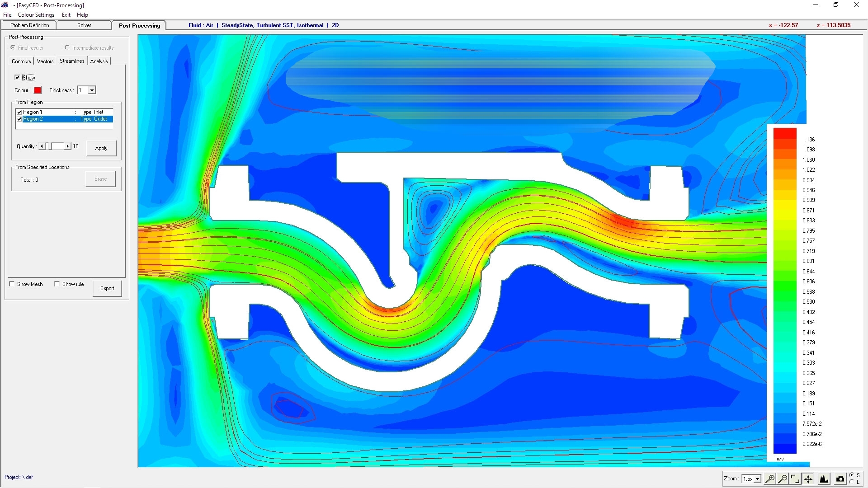Switch to the Solver tab
Image resolution: width=868 pixels, height=488 pixels.
[x=84, y=25]
